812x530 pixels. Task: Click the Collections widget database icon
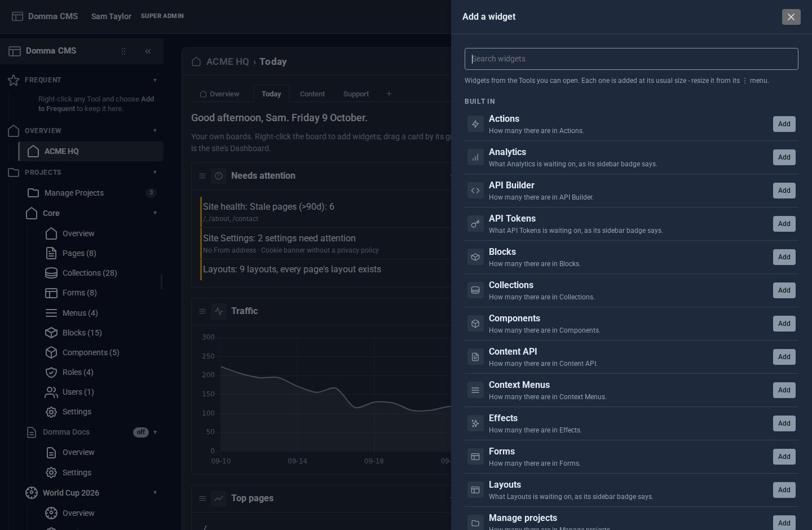pos(475,290)
